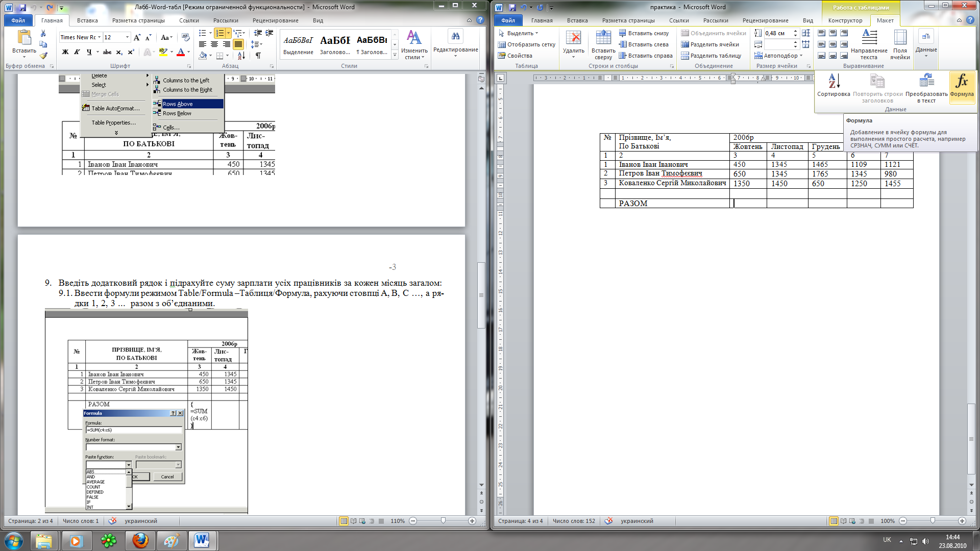Select the Заголовок 1 style in the gallery
The image size is (980, 551).
[x=335, y=45]
